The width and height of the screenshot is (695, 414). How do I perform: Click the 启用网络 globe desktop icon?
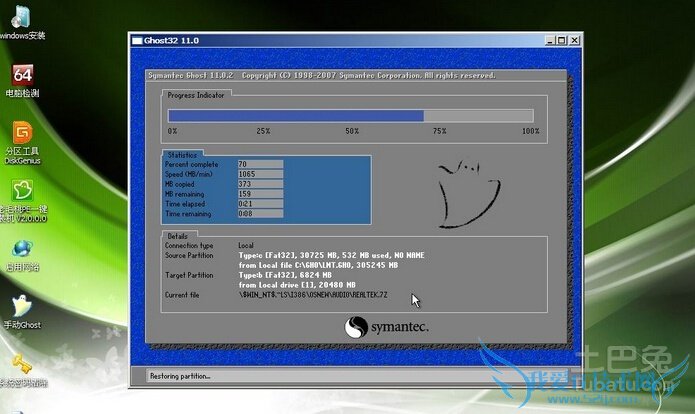coord(22,255)
